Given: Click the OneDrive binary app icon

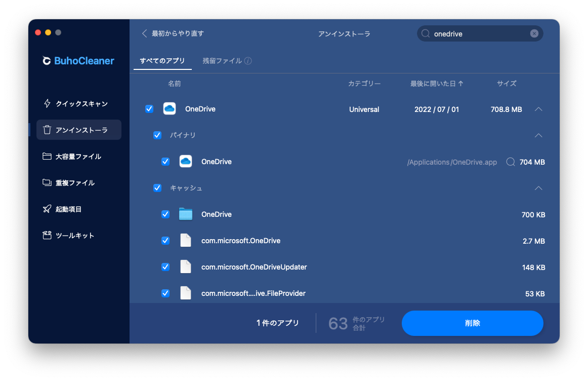Looking at the screenshot, I should point(186,162).
